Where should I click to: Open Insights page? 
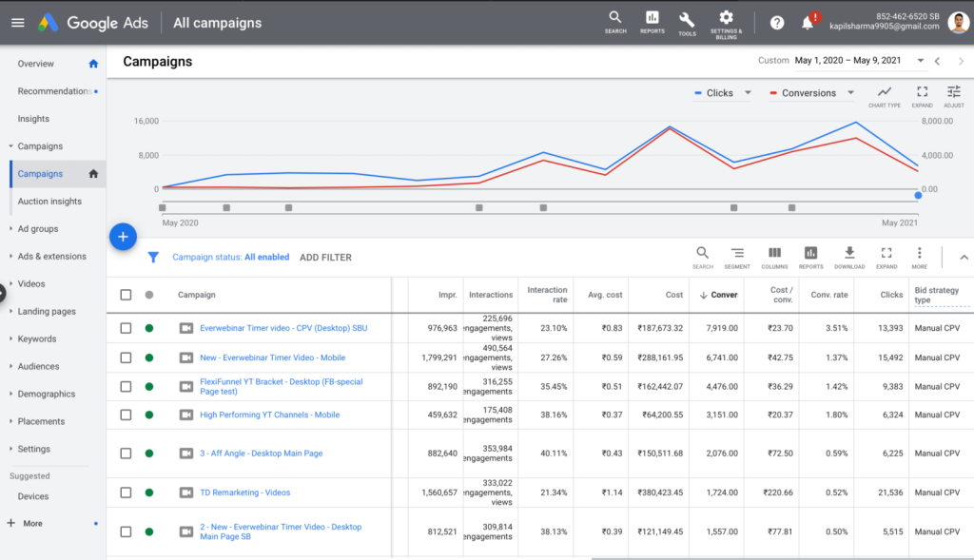pos(33,119)
